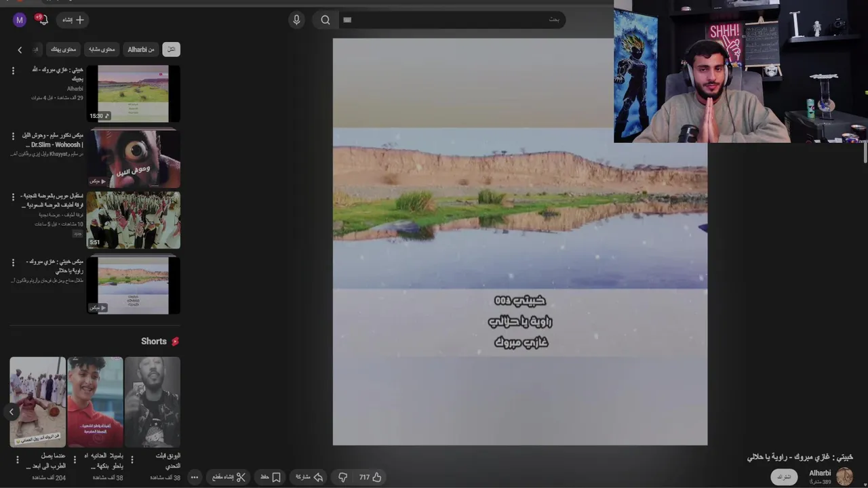Screen dimensions: 868x488
Task: Click the search magnifier button
Action: 325,20
